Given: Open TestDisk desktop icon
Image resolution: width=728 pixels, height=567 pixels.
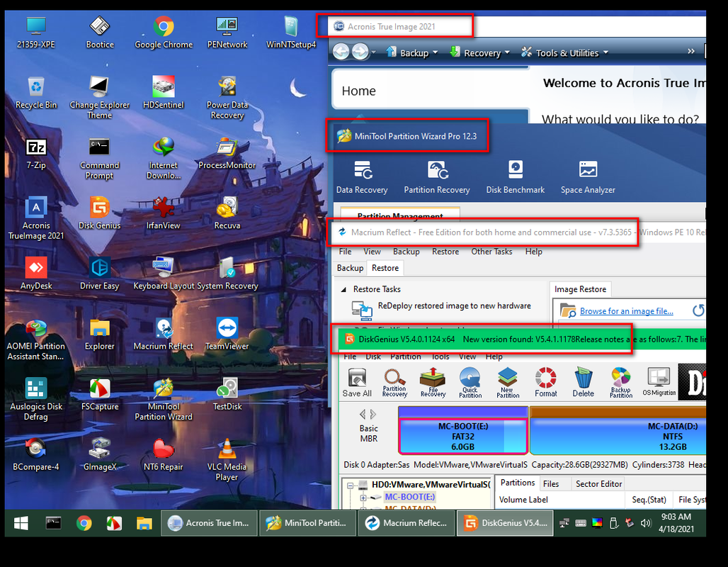Looking at the screenshot, I should tap(227, 394).
